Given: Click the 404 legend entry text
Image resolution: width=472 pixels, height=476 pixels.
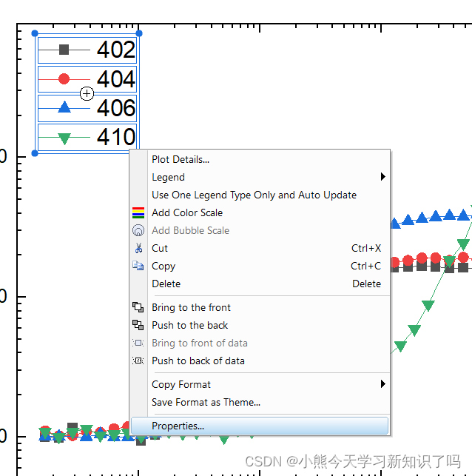Looking at the screenshot, I should point(116,79).
